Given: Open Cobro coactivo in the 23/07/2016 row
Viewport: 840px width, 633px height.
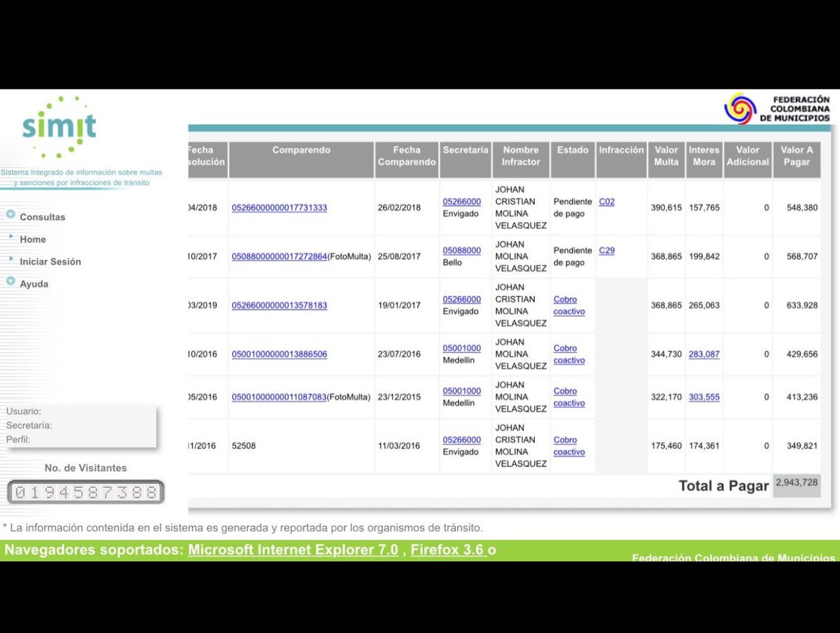Looking at the screenshot, I should click(x=569, y=354).
